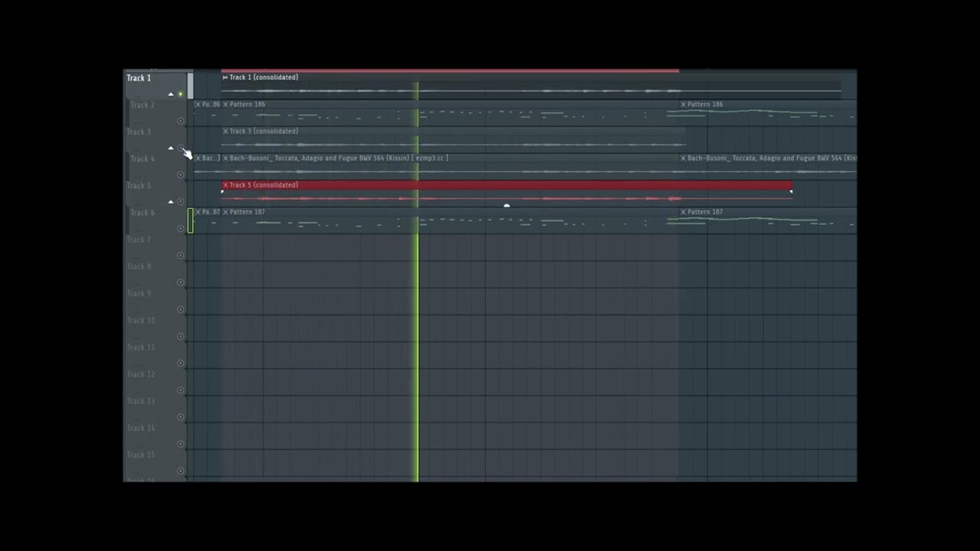Select the red Track 5 (consolidated) clip bar
Screen dimensions: 980x551
click(507, 185)
